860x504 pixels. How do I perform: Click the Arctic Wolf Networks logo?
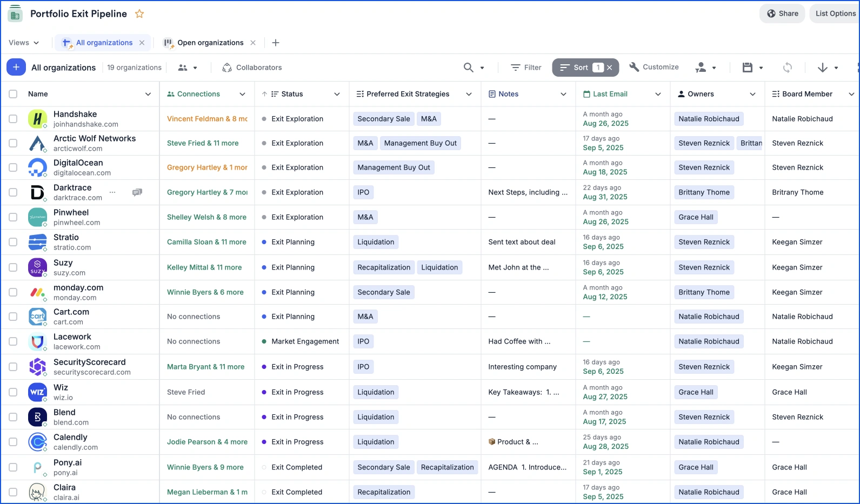[x=37, y=143]
